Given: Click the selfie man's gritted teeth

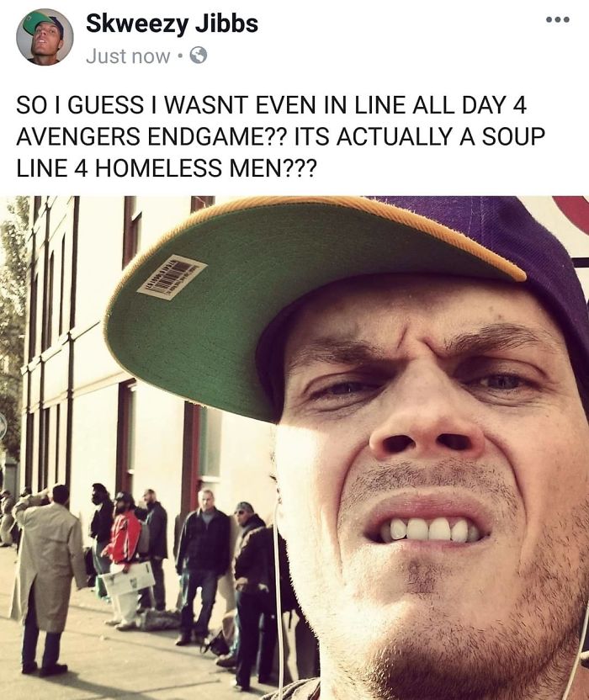Looking at the screenshot, I should click(427, 530).
